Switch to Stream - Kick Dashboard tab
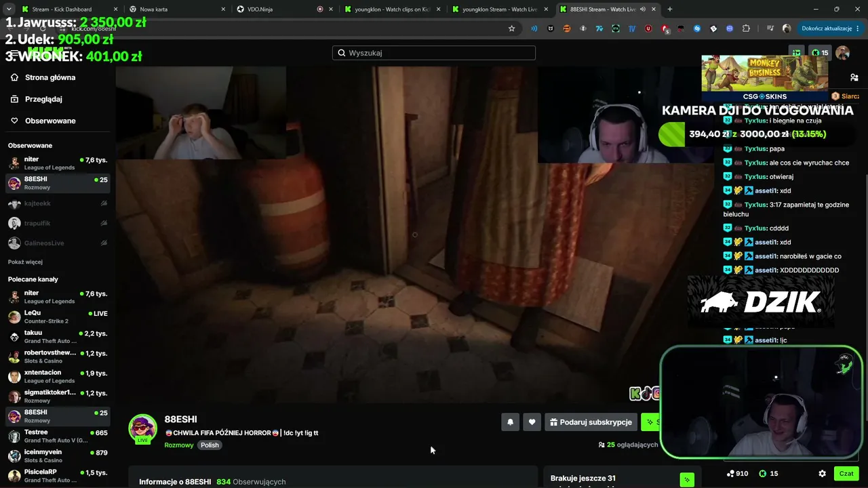868x488 pixels. click(x=70, y=9)
